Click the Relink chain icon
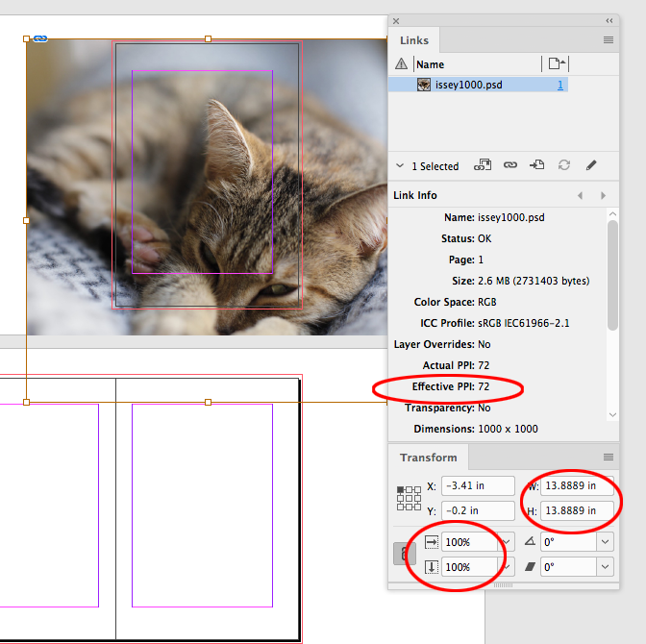The image size is (646, 644). coord(510,165)
